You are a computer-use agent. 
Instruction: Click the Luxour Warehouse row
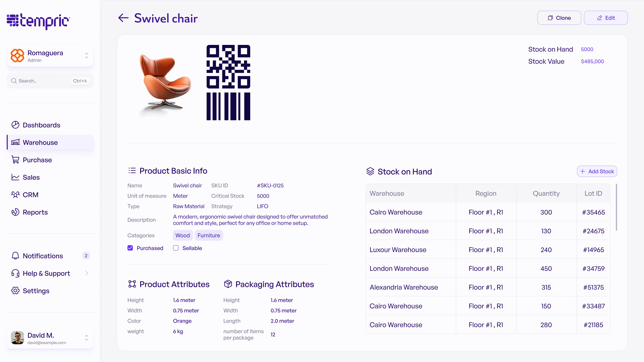click(488, 250)
